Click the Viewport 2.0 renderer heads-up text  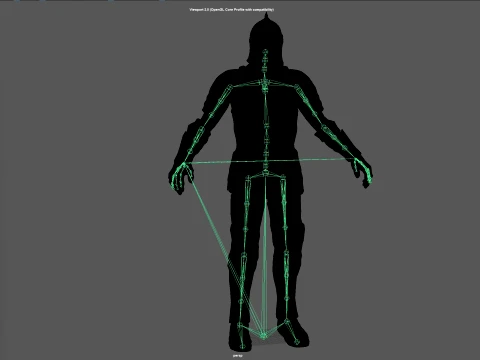pos(232,10)
